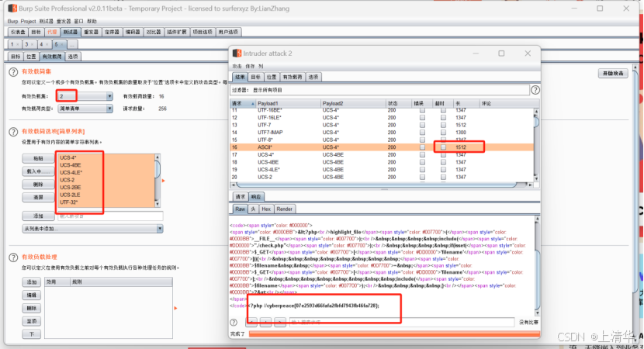
Task: Close Intruder tab number 1
Action: pos(18,44)
